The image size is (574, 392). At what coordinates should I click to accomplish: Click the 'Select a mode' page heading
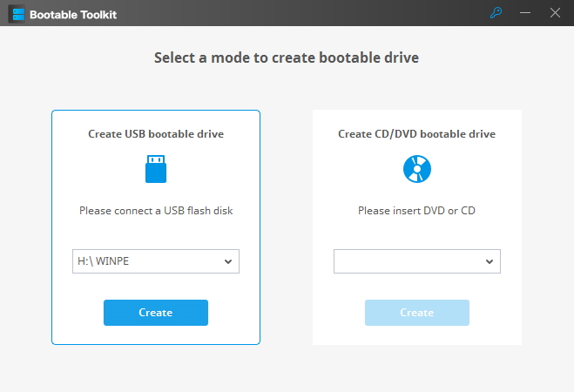287,57
